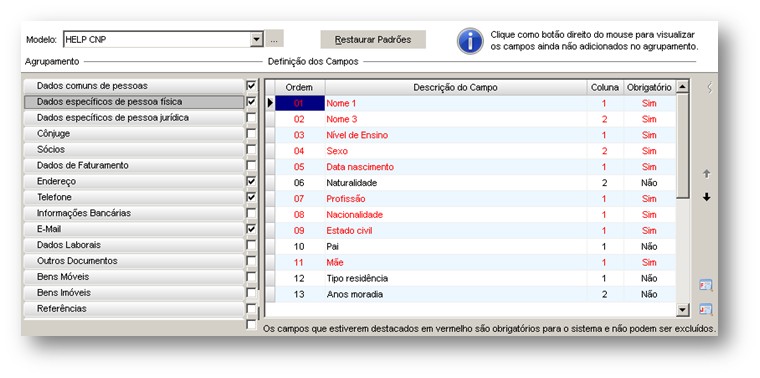Click the Restaurar Padrões button

coord(373,40)
